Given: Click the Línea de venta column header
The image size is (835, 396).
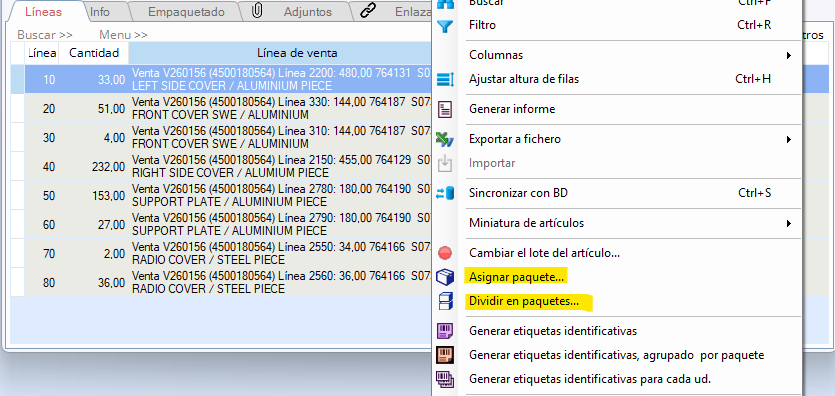Looking at the screenshot, I should point(281,53).
